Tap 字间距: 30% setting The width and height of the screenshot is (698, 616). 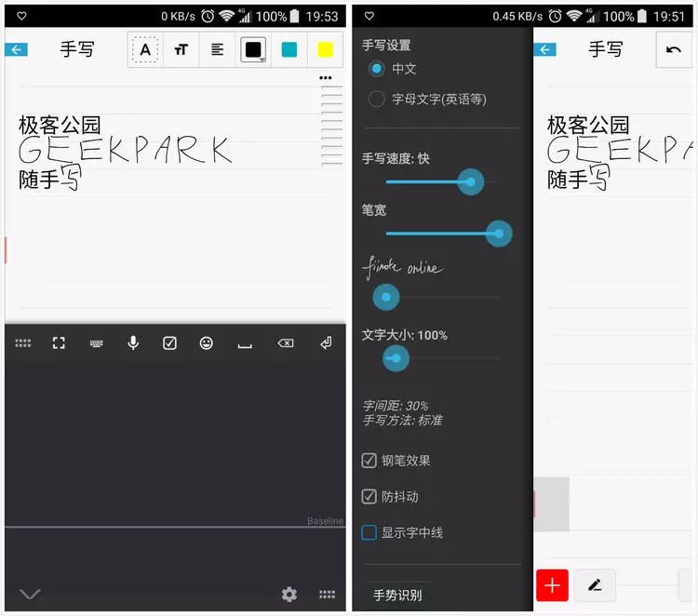click(x=396, y=406)
